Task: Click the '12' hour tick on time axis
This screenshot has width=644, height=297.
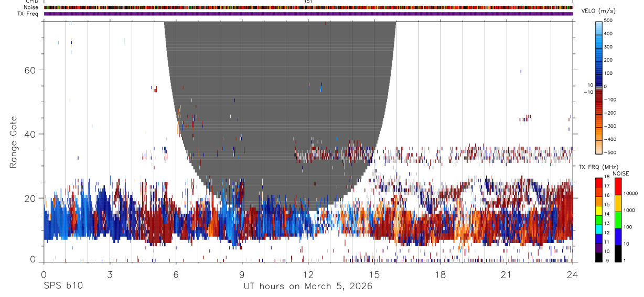Action: (308, 274)
